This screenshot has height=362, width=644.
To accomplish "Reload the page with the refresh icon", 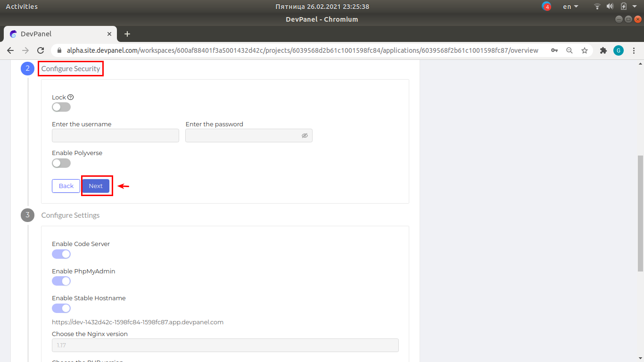I will coord(41,50).
